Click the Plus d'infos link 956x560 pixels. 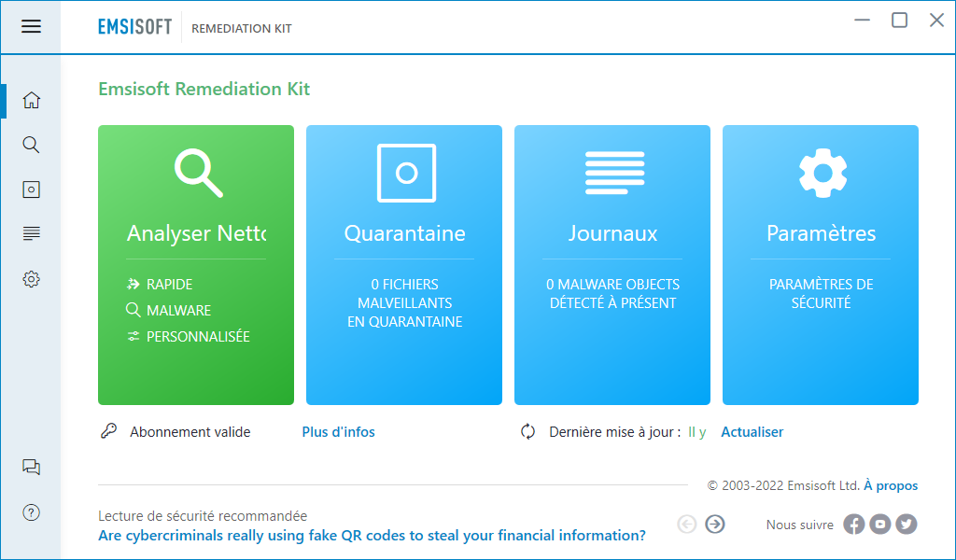(338, 432)
